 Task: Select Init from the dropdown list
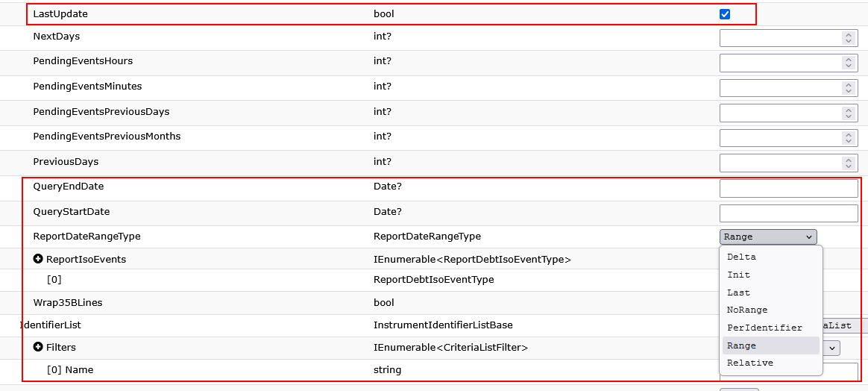tap(770, 275)
